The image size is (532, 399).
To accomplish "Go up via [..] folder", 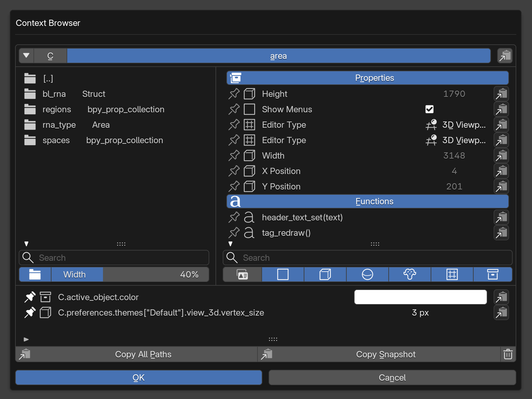I will tap(30, 78).
